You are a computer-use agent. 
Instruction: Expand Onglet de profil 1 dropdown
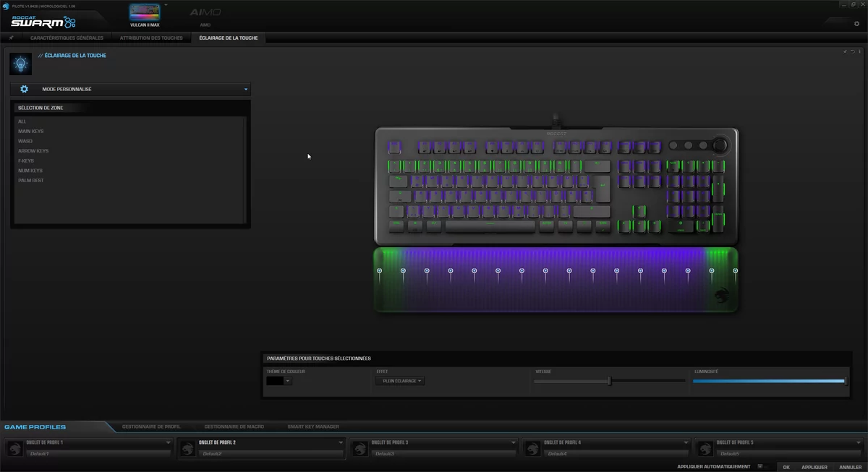[x=168, y=442]
